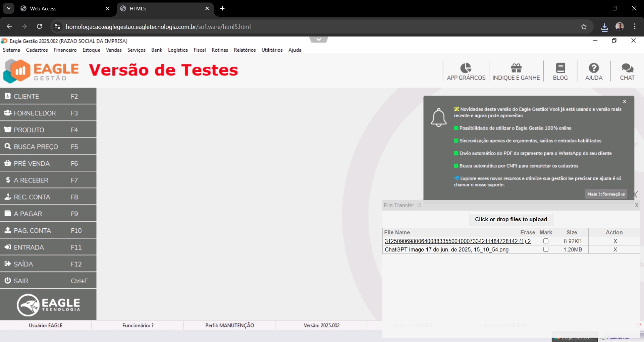Open the browser tab search dropdown
644x342 pixels.
coord(9,8)
